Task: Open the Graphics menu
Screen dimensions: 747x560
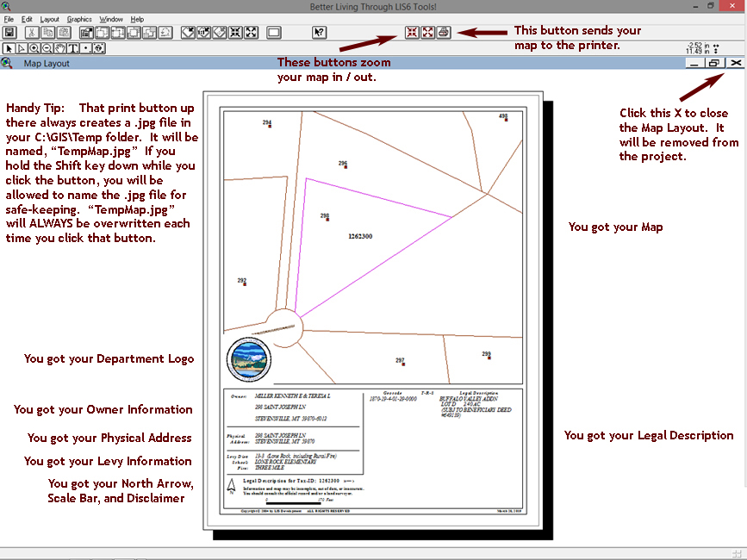Action: [x=79, y=19]
